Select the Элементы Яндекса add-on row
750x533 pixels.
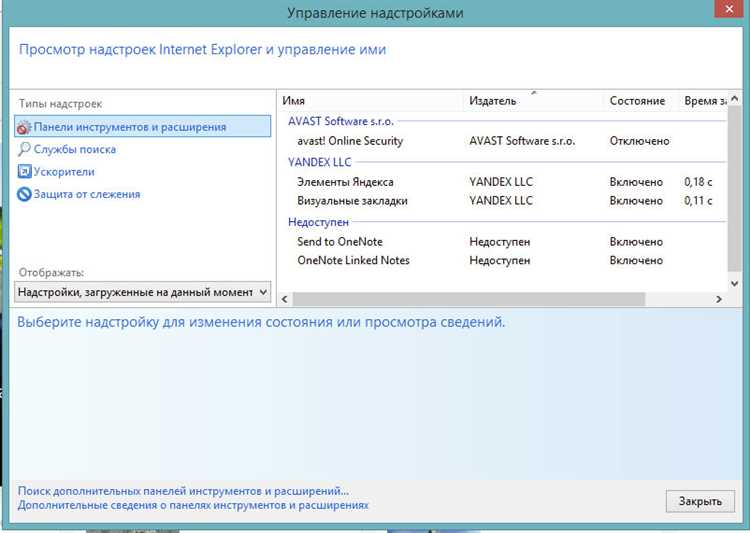click(x=345, y=182)
